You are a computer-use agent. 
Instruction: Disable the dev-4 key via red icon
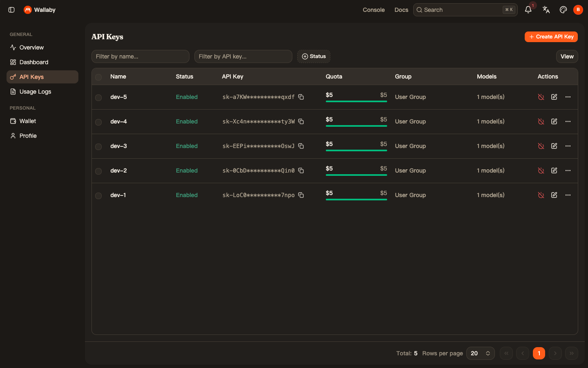point(541,121)
